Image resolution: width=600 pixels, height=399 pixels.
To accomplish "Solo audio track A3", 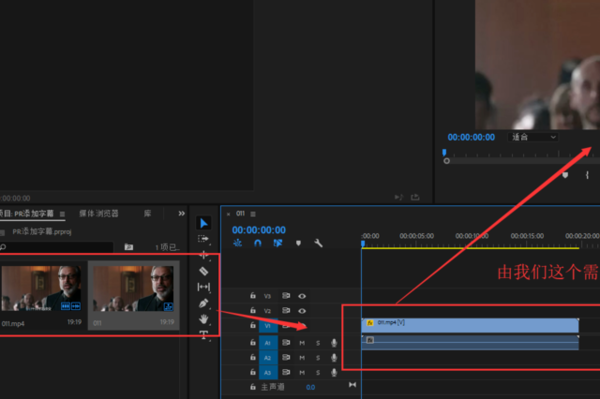I will (x=318, y=373).
